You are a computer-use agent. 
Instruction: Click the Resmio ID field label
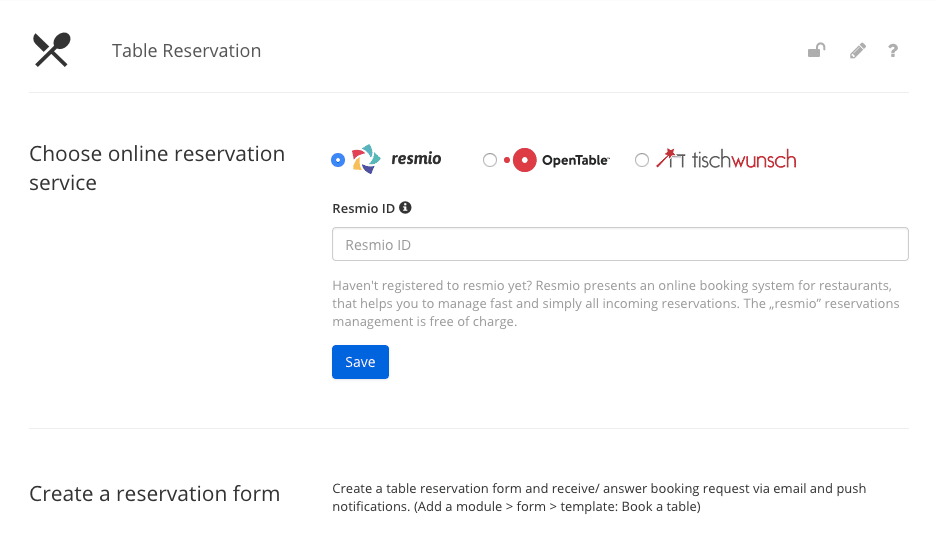point(363,209)
